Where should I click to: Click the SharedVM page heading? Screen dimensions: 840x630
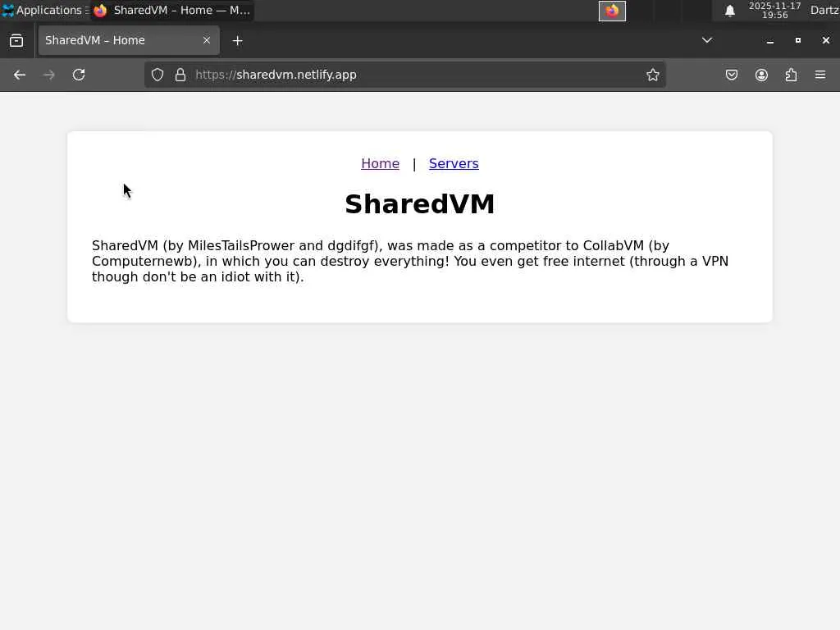click(x=419, y=204)
